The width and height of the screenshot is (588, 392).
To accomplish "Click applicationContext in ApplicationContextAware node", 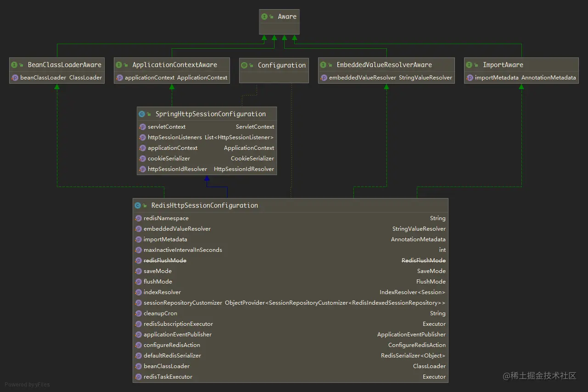I will (x=150, y=78).
